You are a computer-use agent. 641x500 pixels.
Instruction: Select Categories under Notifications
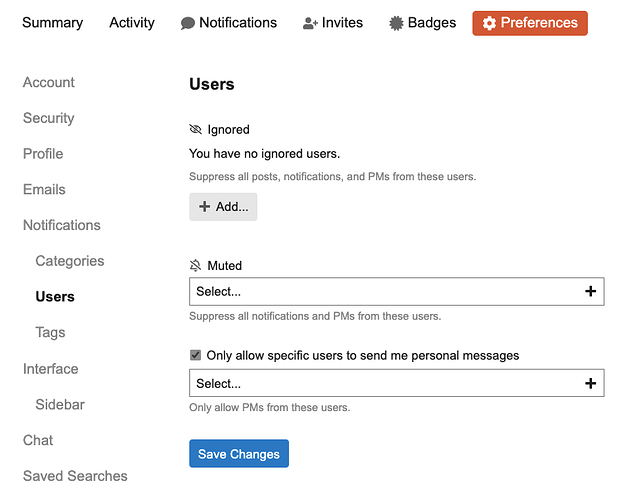70,261
